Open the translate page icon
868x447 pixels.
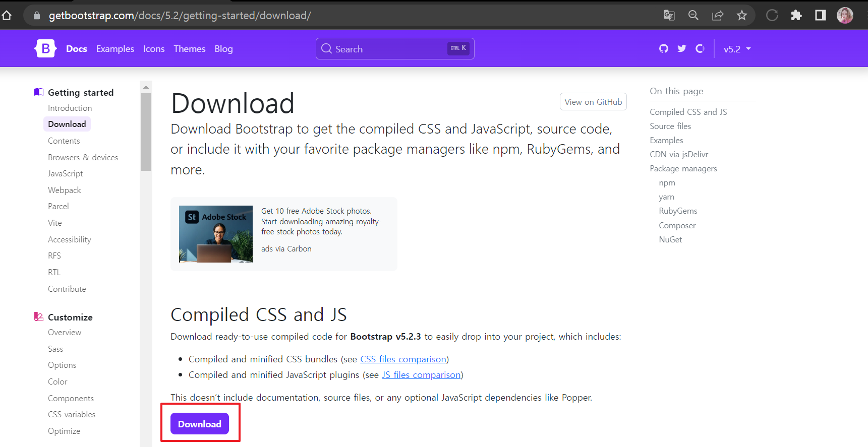pos(669,15)
